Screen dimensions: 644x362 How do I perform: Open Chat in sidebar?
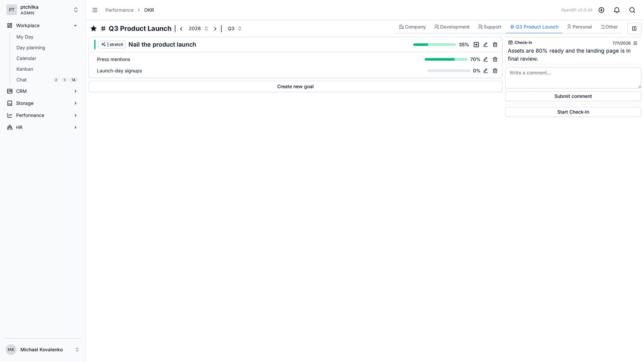21,80
